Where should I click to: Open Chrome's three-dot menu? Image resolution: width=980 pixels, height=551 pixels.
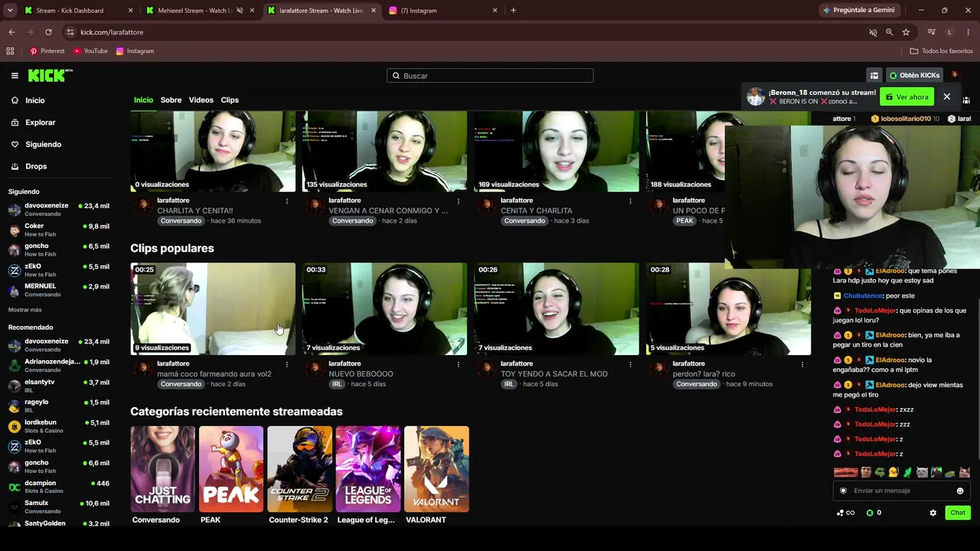click(969, 32)
